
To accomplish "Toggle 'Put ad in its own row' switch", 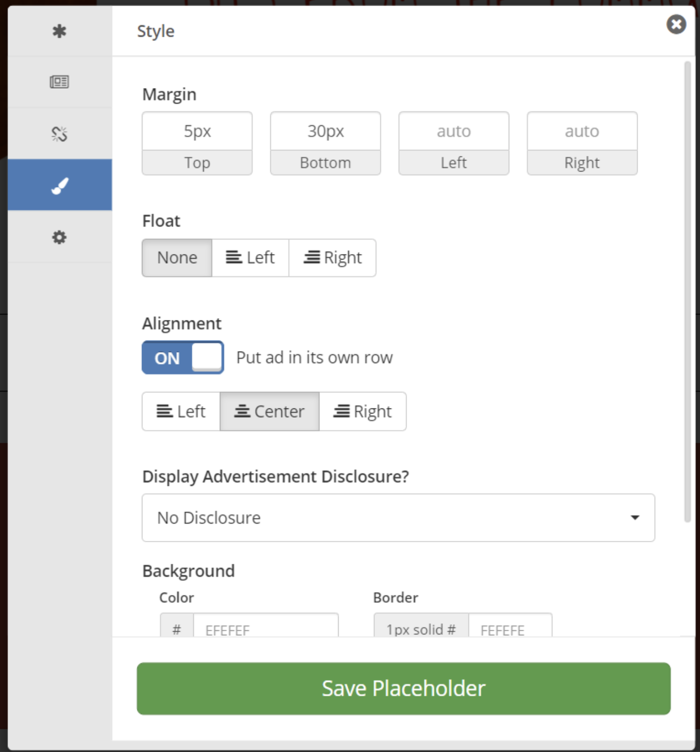I will (183, 358).
